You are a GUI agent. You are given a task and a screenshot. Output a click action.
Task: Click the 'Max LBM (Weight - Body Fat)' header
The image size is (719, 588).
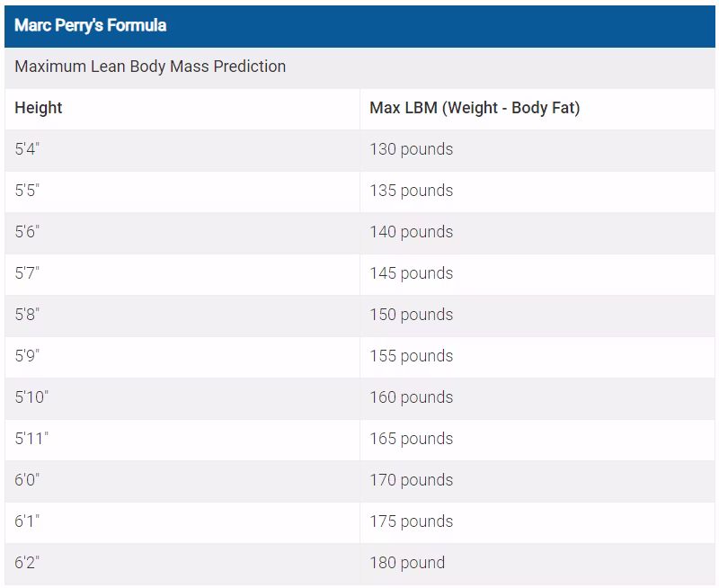[x=537, y=109]
